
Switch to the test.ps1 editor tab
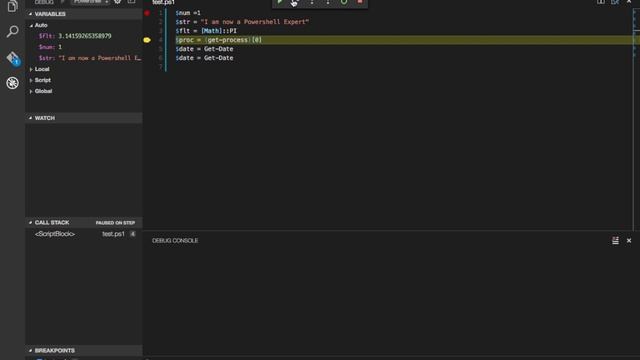[163, 2]
